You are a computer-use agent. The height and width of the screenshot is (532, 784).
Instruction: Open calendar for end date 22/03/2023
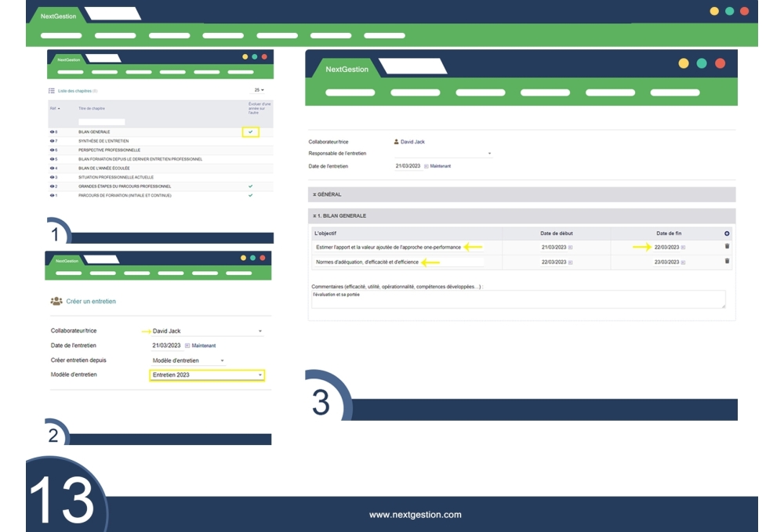pos(683,248)
